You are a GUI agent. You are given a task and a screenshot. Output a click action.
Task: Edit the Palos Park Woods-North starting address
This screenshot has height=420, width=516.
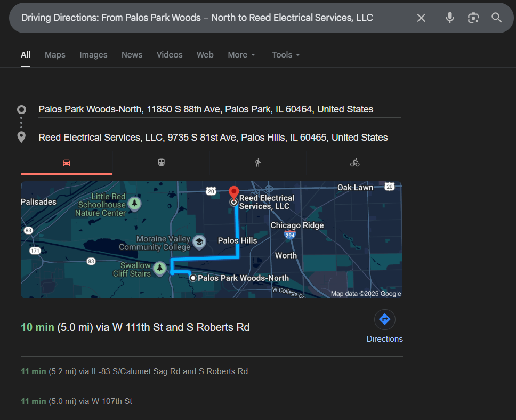click(x=206, y=109)
